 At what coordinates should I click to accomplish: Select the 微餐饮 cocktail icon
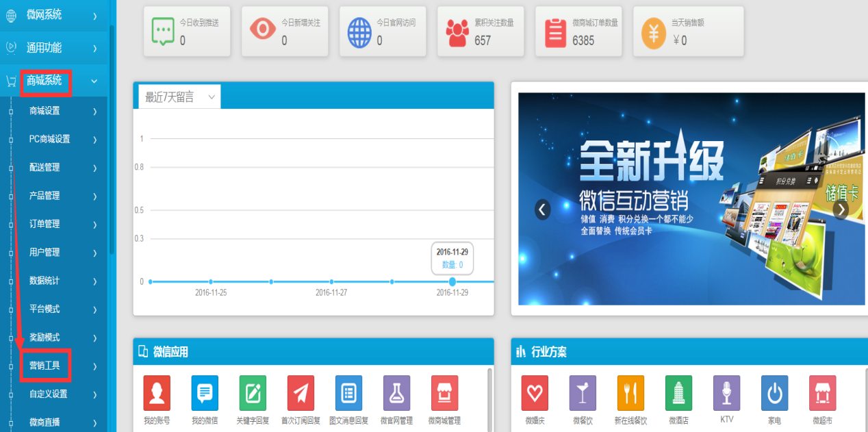(583, 393)
